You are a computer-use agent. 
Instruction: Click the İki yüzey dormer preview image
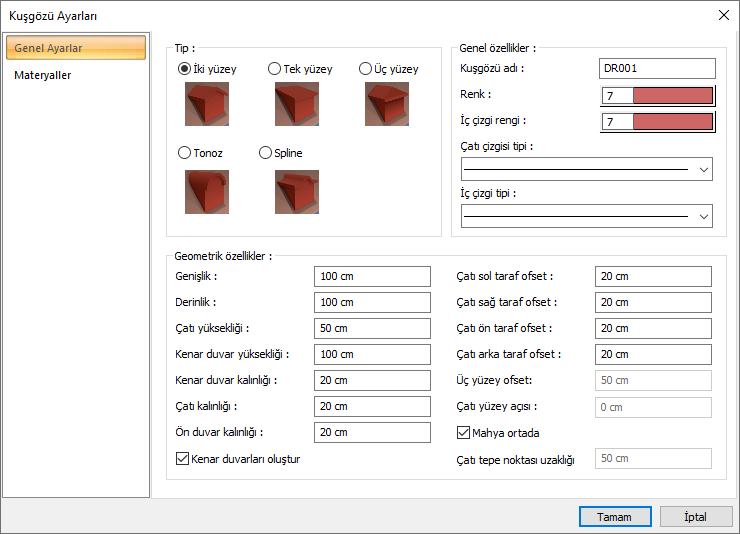click(x=207, y=104)
